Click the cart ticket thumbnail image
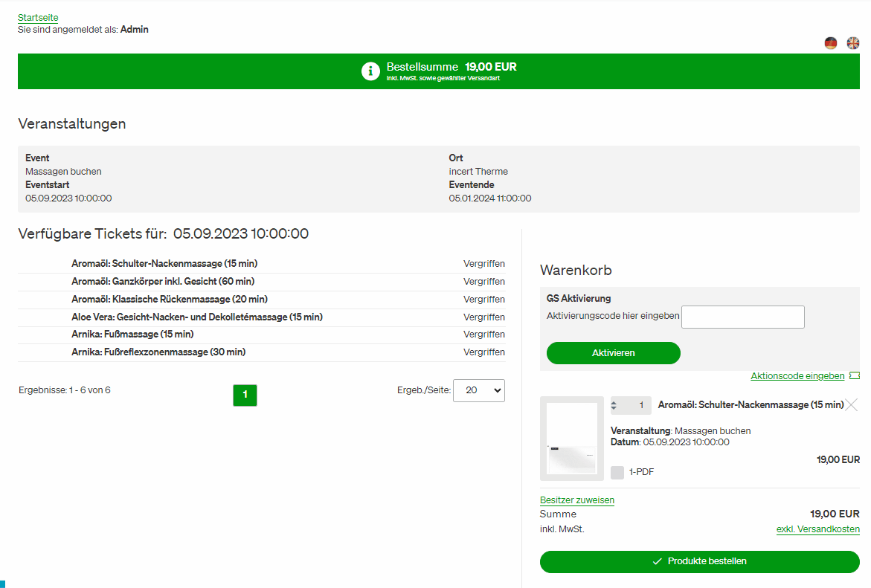 (571, 439)
